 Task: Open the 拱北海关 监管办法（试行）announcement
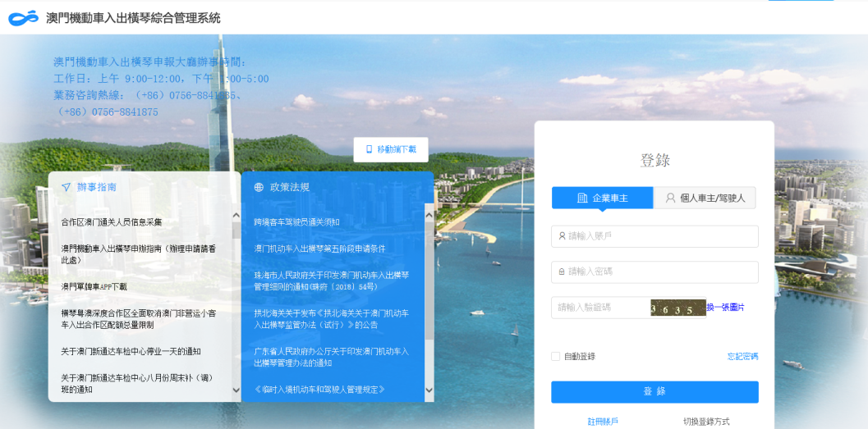(x=332, y=319)
